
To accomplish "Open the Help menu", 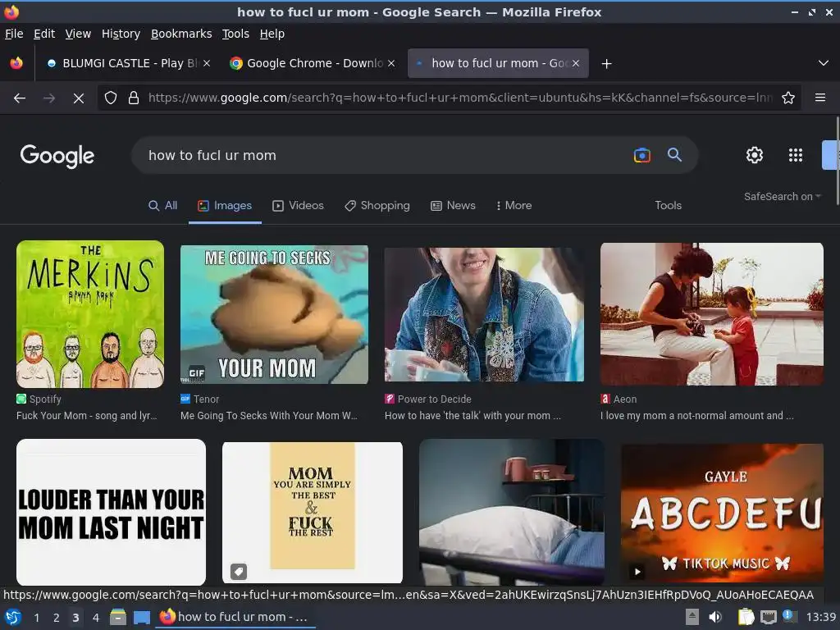I will [x=272, y=34].
